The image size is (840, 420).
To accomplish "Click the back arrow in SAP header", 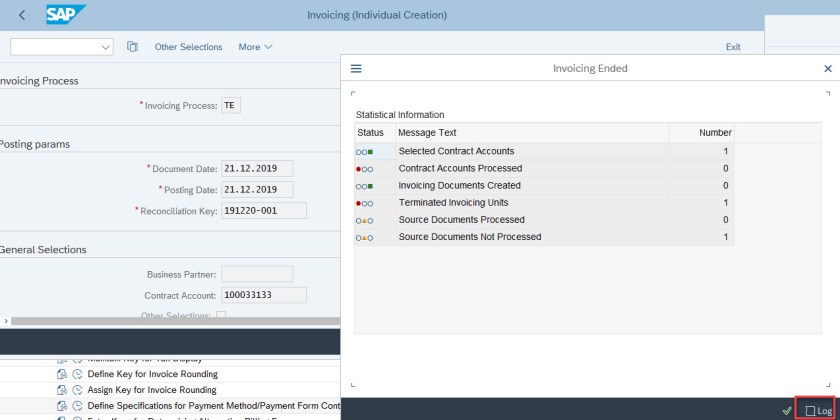I will point(22,15).
